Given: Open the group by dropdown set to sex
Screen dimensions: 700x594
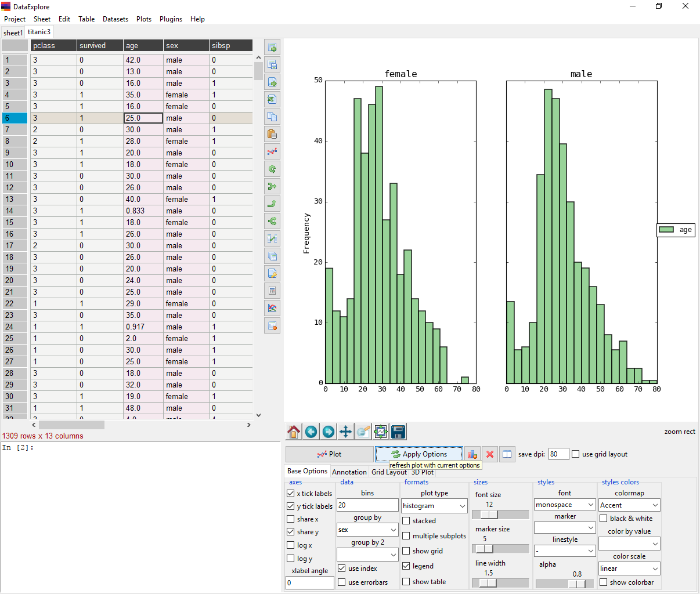Looking at the screenshot, I should (x=367, y=530).
